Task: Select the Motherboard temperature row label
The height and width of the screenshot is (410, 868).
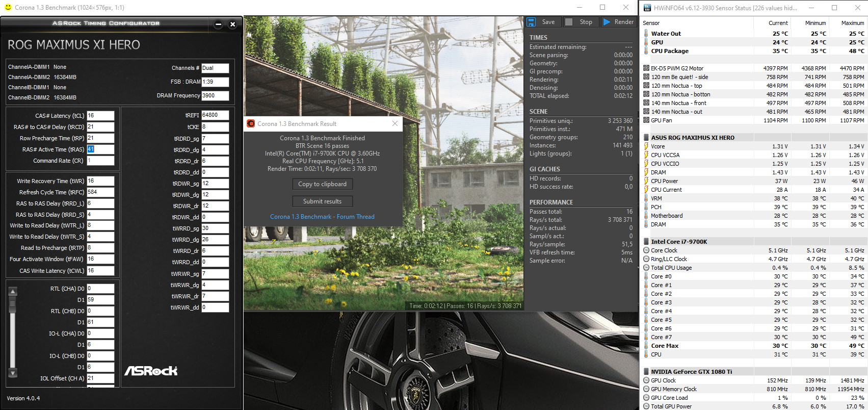Action: coord(667,216)
